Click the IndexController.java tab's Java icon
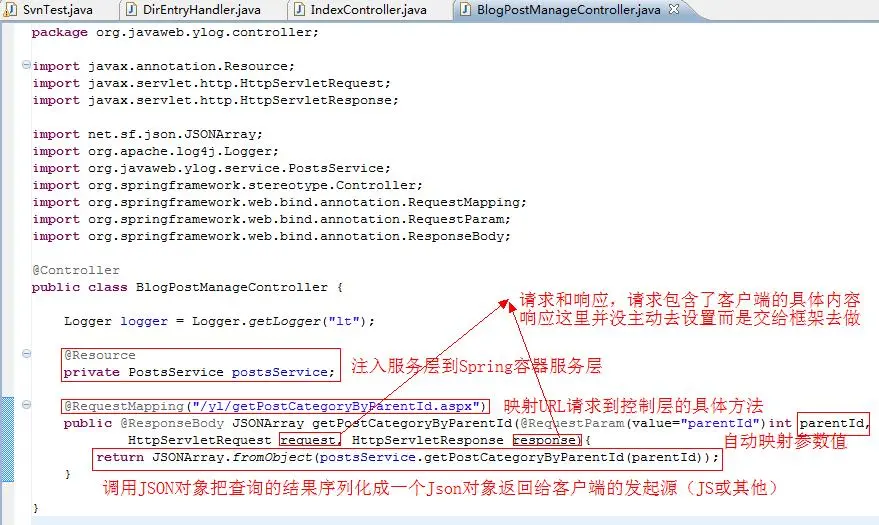This screenshot has height=525, width=879. [300, 10]
